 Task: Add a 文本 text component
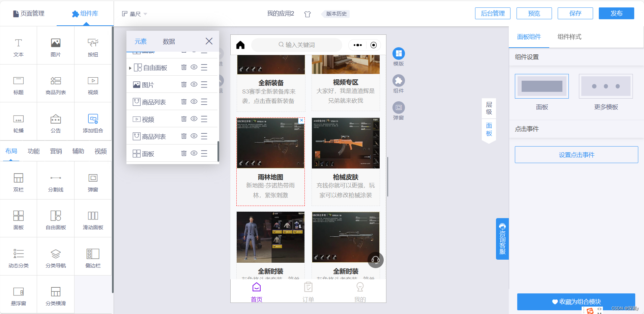point(19,47)
